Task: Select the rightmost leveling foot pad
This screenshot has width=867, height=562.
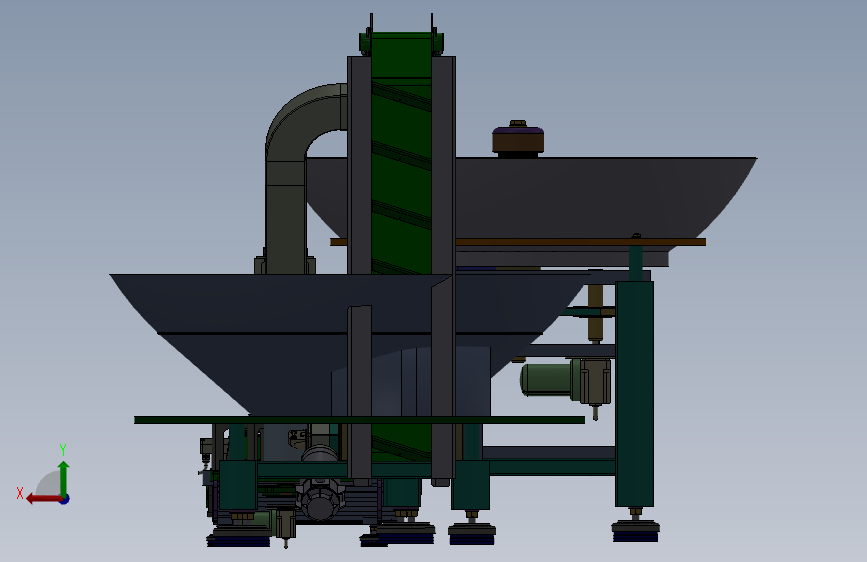Action: pyautogui.click(x=635, y=531)
